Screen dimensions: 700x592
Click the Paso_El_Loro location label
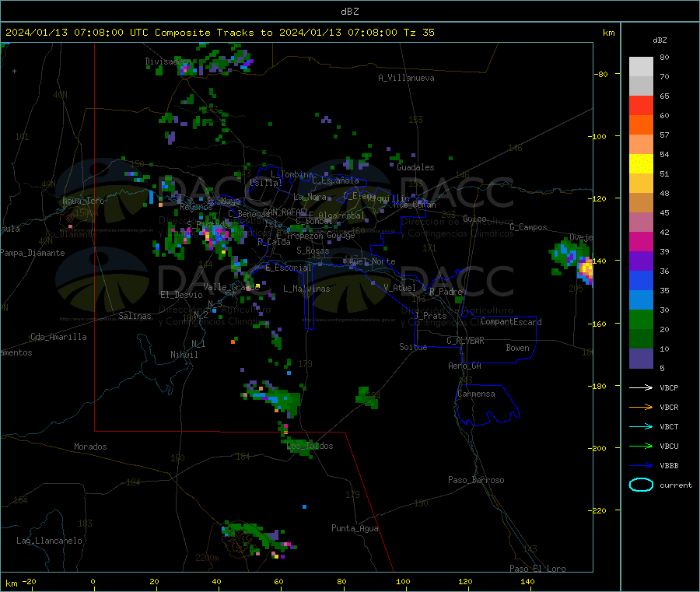click(537, 569)
